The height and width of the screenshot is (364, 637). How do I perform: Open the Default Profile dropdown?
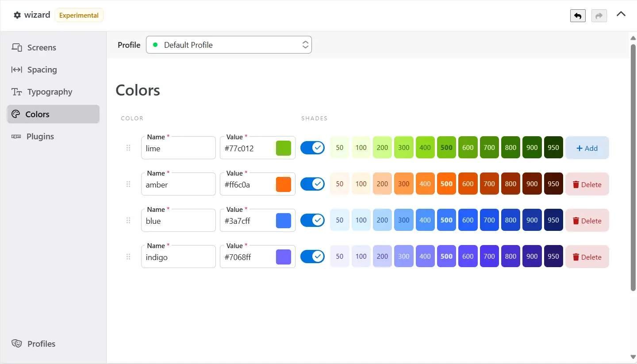(229, 45)
